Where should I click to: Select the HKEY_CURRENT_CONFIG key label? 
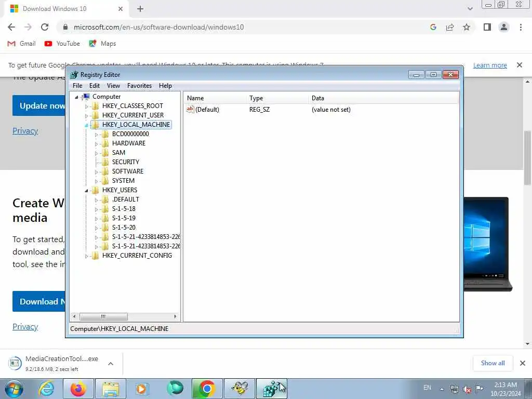click(x=137, y=255)
